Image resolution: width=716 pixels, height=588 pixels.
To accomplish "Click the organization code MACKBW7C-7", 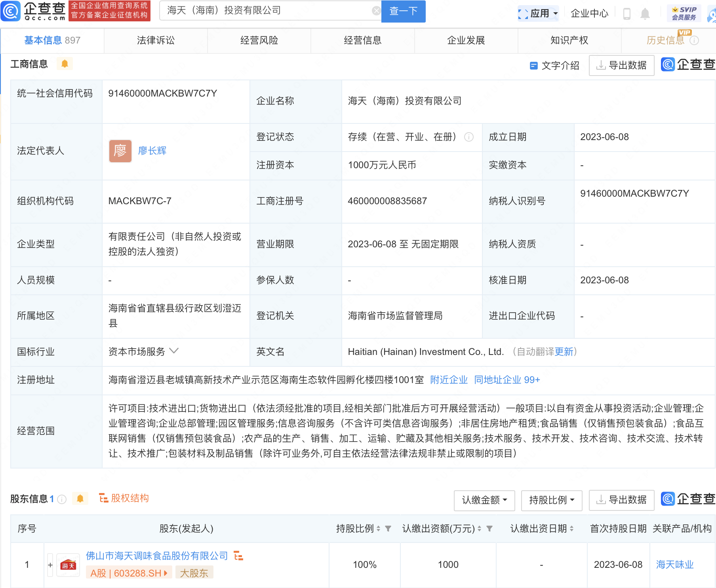I will click(x=140, y=201).
